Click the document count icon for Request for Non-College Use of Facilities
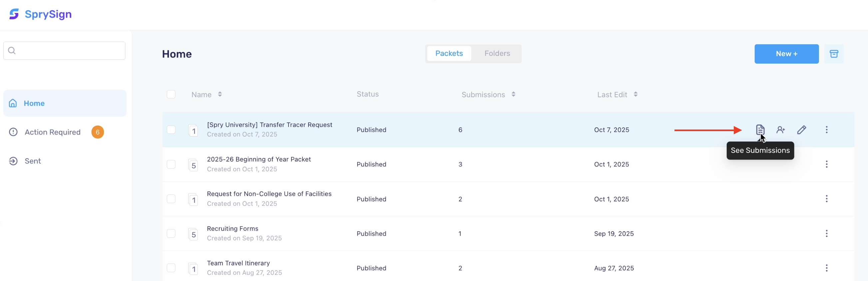The image size is (868, 281). click(x=193, y=200)
